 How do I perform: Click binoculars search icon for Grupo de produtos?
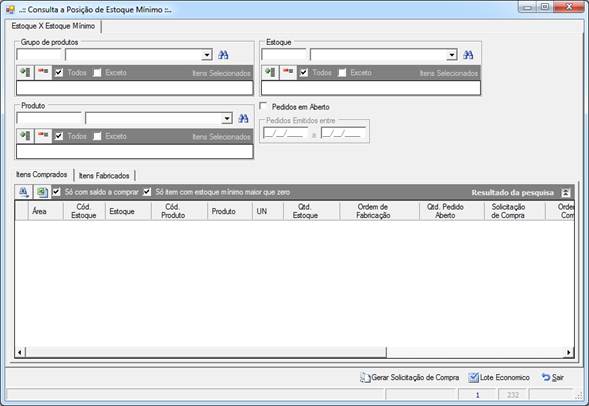click(223, 55)
